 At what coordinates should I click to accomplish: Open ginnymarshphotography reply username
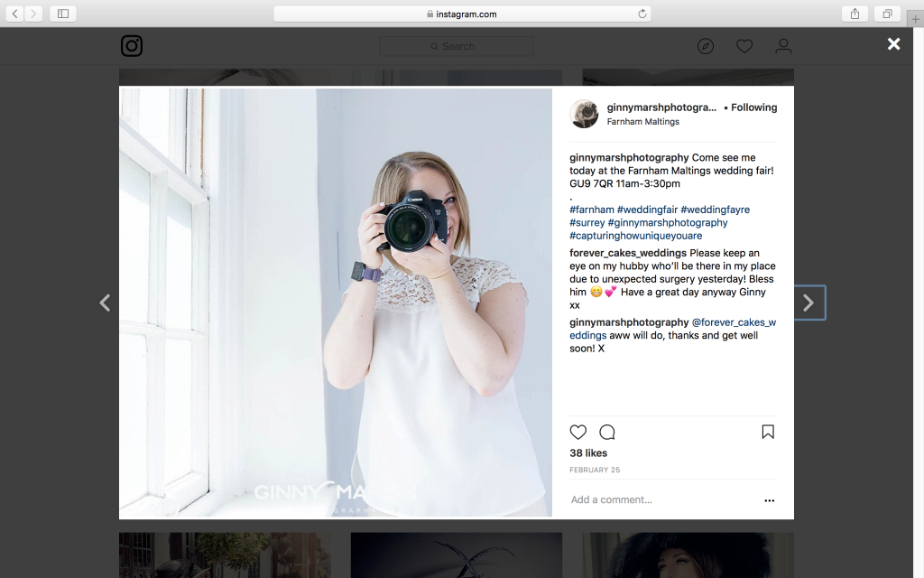coord(629,322)
